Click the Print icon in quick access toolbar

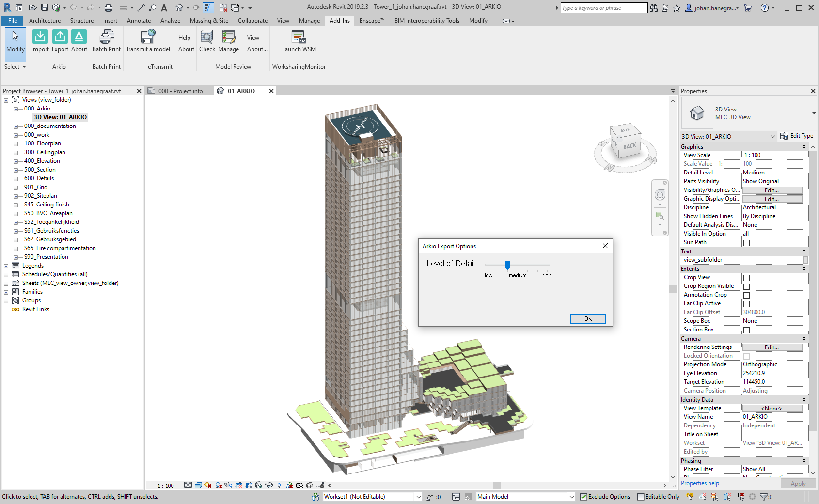[x=109, y=8]
